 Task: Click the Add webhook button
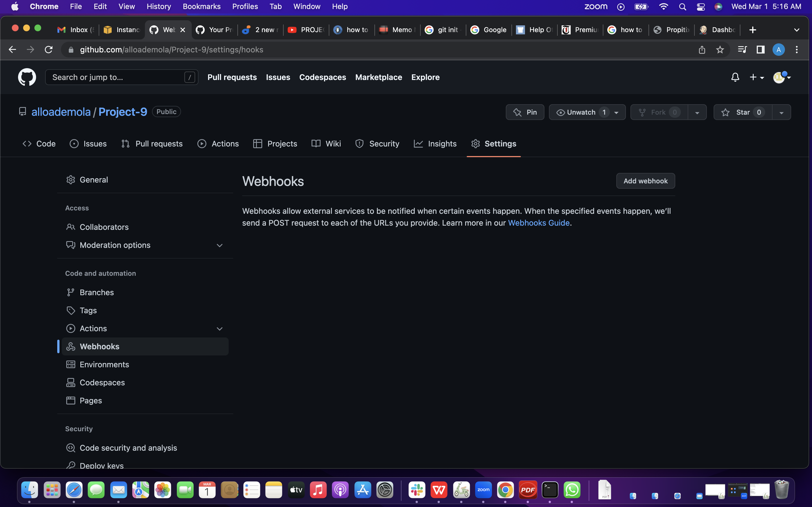645,181
